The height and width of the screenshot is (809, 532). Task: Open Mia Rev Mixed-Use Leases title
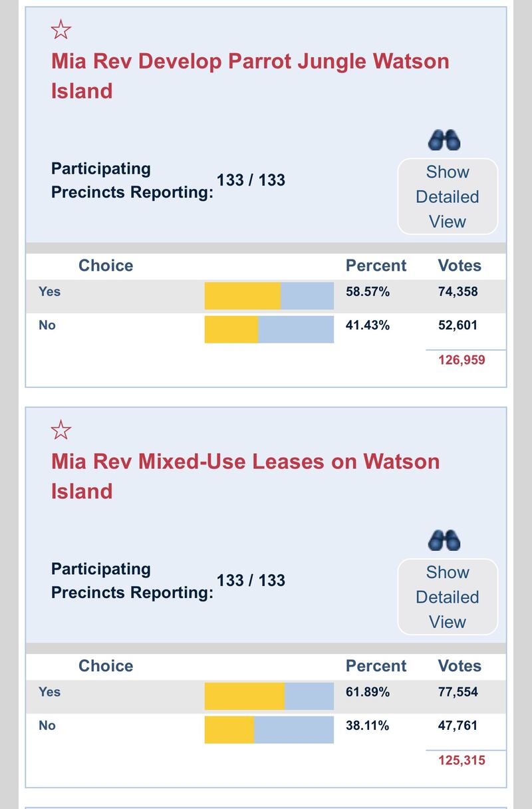245,476
